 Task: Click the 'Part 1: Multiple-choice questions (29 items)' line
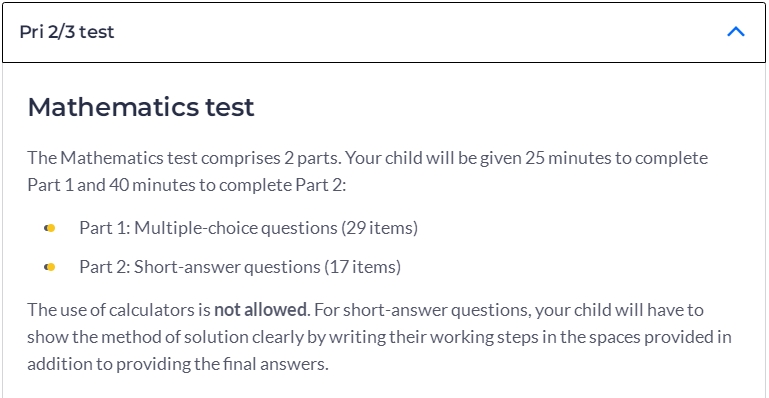pos(249,228)
